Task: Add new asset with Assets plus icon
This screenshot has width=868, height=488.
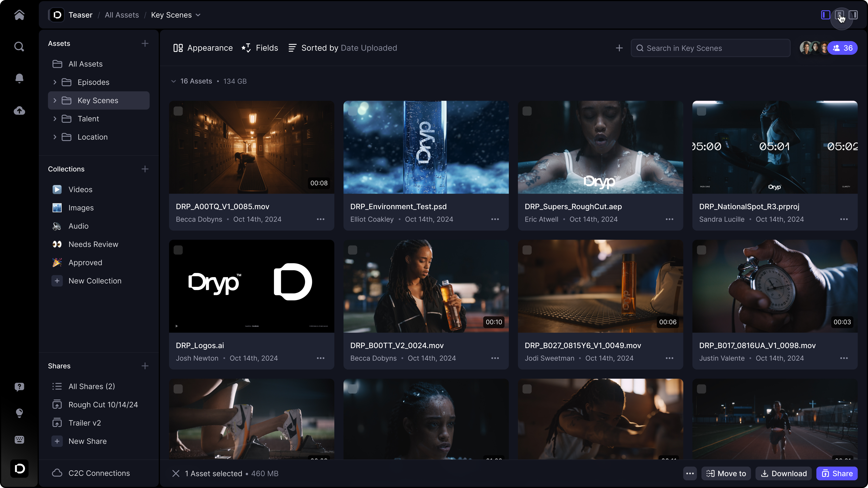Action: (x=145, y=43)
